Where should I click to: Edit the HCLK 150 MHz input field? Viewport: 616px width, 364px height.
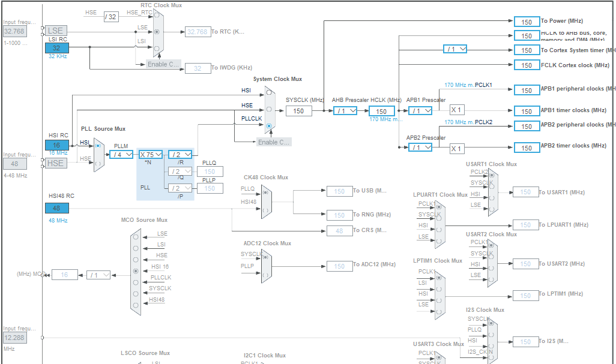click(x=381, y=110)
